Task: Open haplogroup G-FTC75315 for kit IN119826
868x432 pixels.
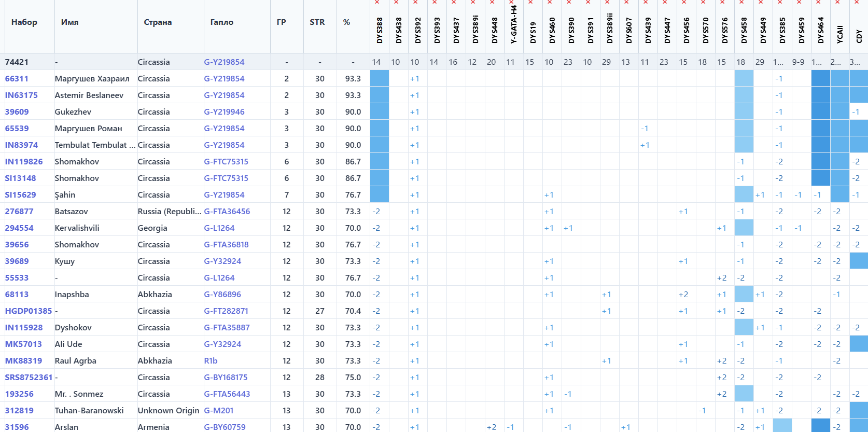Action: point(226,162)
